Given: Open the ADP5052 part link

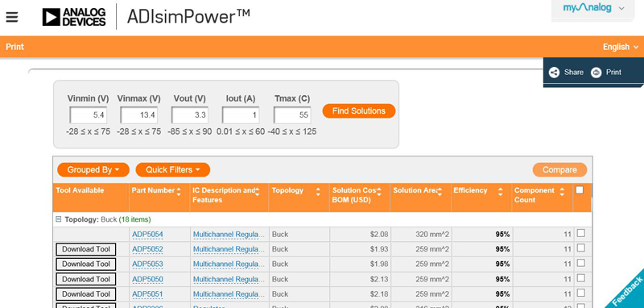Looking at the screenshot, I should (147, 249).
